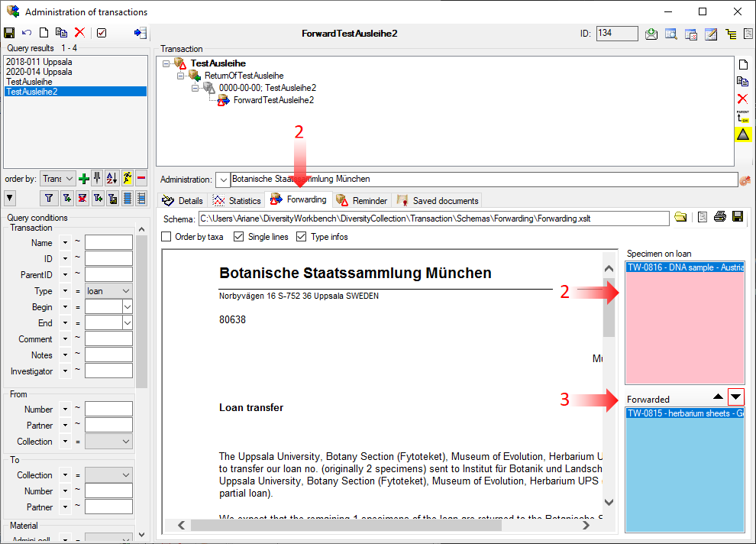Collapse the ReturnOfTestAusleihe tree node
The image size is (756, 544).
click(x=181, y=76)
